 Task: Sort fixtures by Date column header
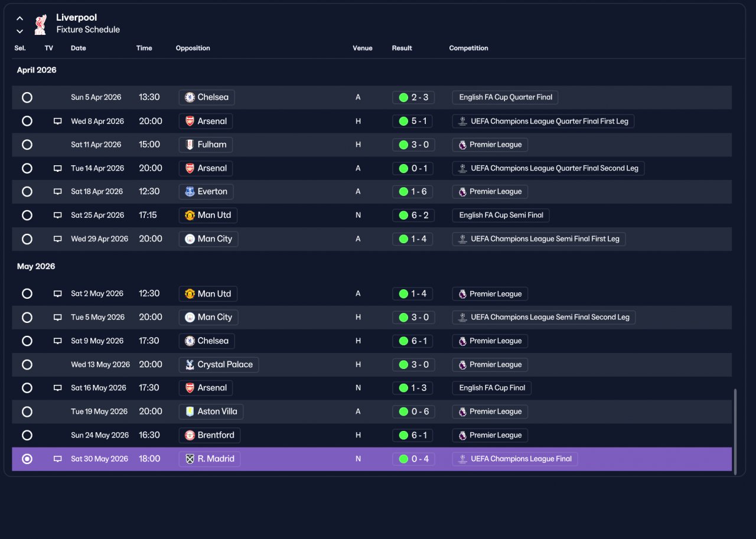tap(79, 48)
